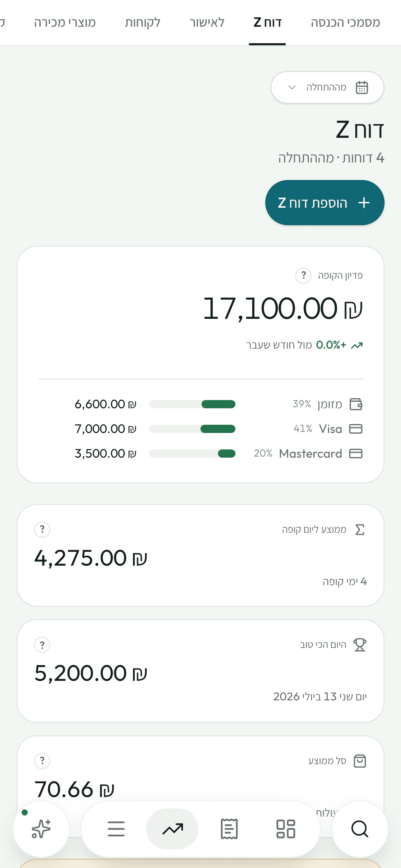Switch to מסמכי הכנסה tab
Screen dimensions: 401x868
pos(345,23)
